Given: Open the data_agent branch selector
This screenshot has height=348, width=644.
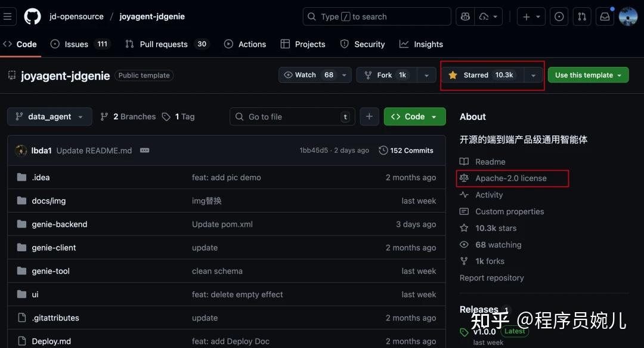Looking at the screenshot, I should 49,117.
